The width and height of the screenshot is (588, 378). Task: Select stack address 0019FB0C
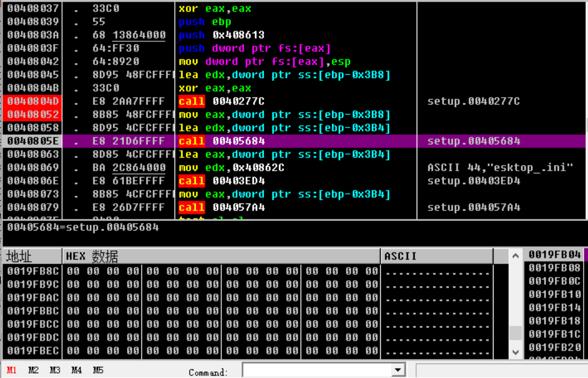[555, 281]
